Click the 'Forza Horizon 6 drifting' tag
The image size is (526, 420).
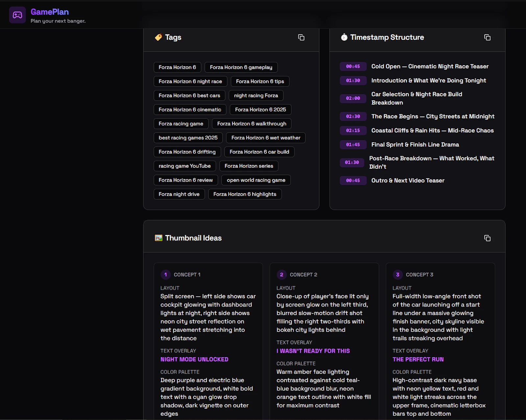point(187,152)
